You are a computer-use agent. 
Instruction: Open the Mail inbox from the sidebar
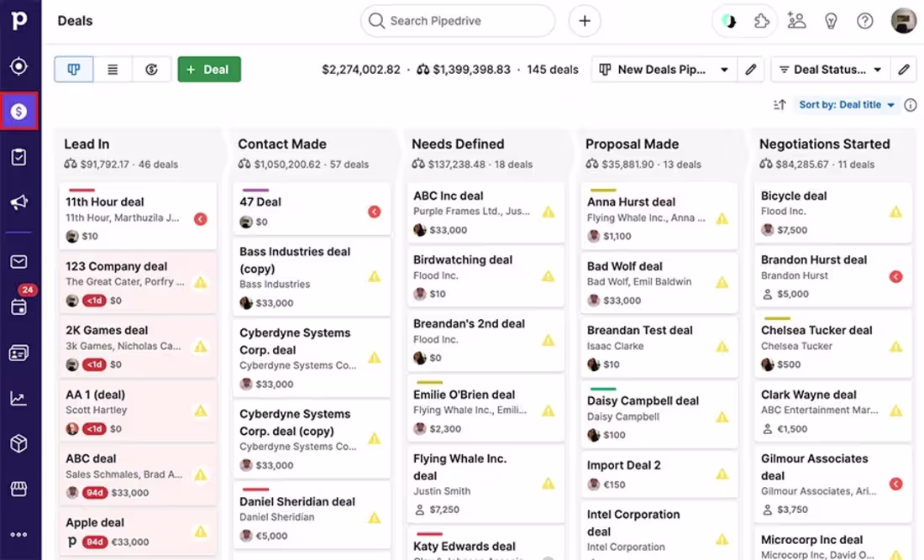18,261
